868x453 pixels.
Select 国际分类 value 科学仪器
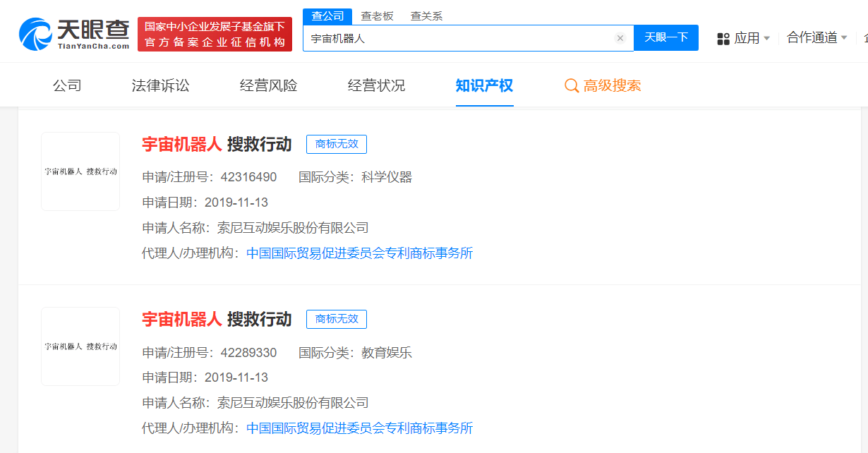pos(387,177)
